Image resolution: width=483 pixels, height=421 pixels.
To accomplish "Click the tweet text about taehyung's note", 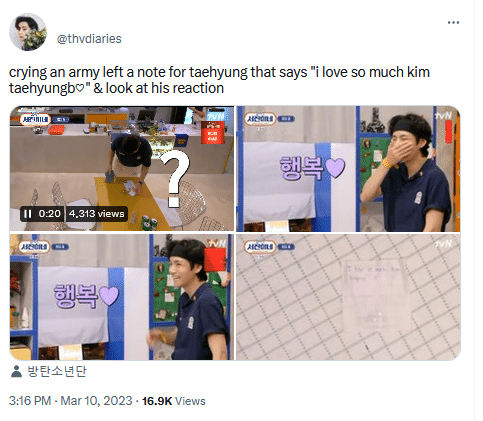I will [219, 80].
